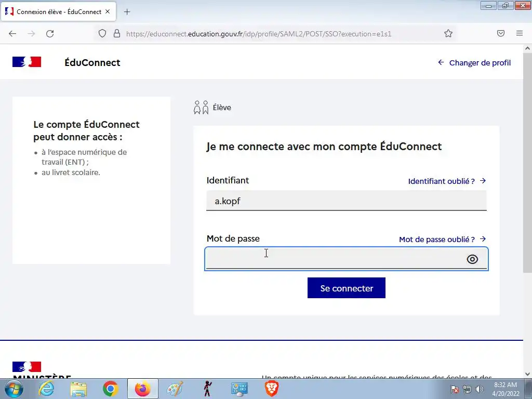Open the Pocket save icon
Viewport: 532px width, 399px height.
coord(501,33)
